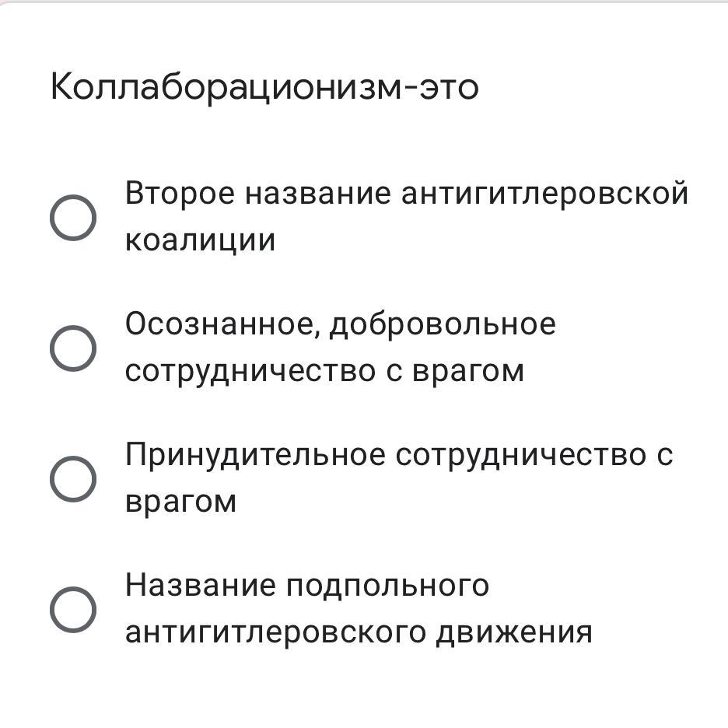Click the word 'Принудительное' in the third answer

255,455
